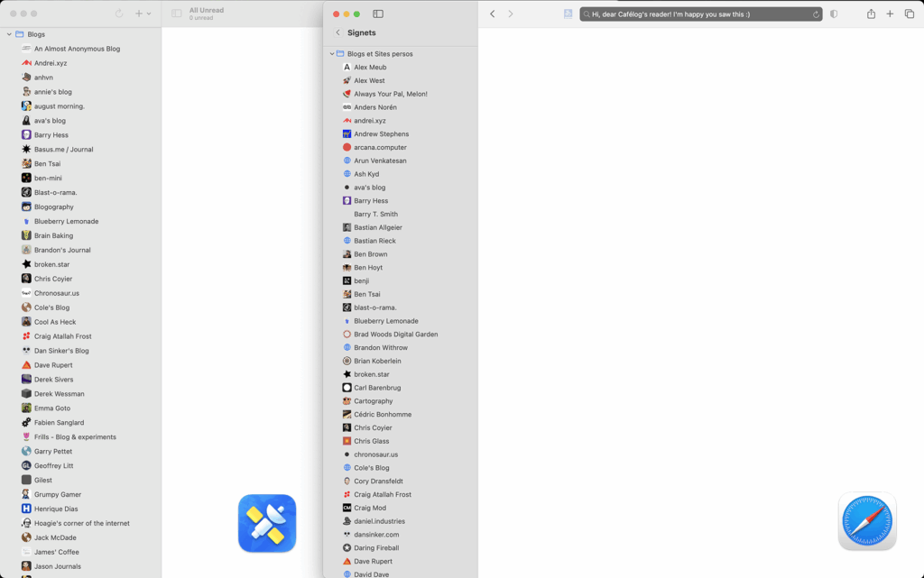Click the toolbox utility icon in the Dock
Screen dimensions: 924x578
pos(267,523)
